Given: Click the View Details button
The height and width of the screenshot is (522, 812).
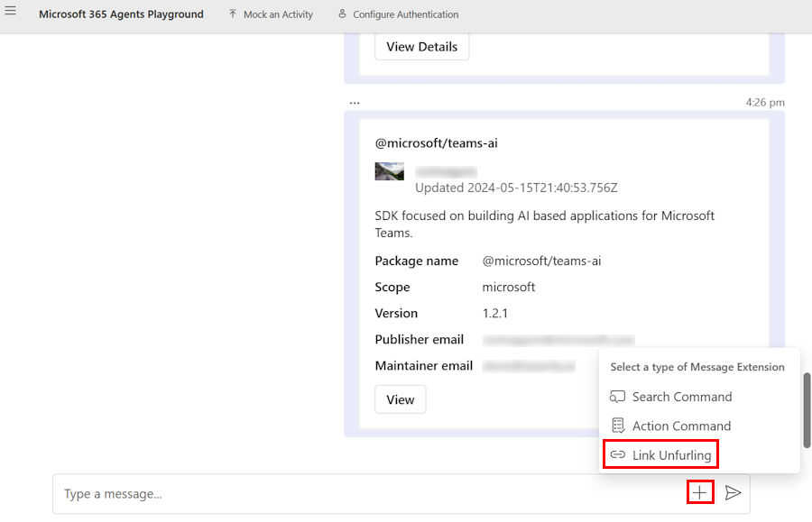Looking at the screenshot, I should pyautogui.click(x=421, y=47).
